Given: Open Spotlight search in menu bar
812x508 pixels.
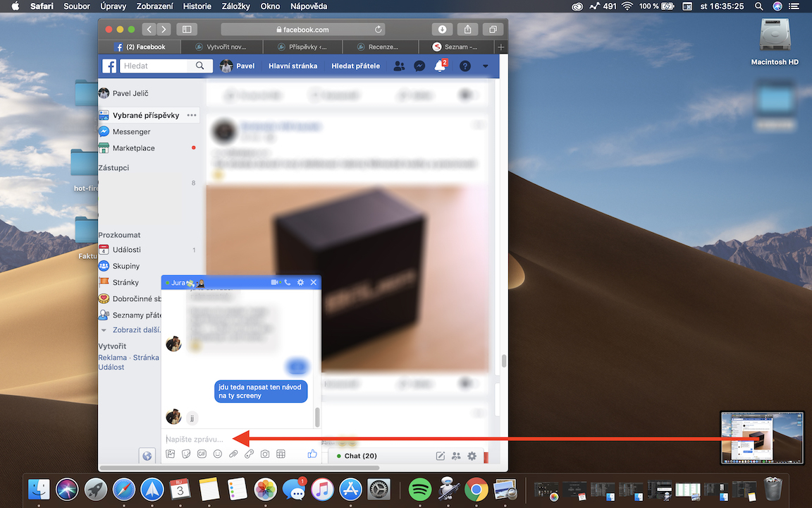Looking at the screenshot, I should pos(758,6).
